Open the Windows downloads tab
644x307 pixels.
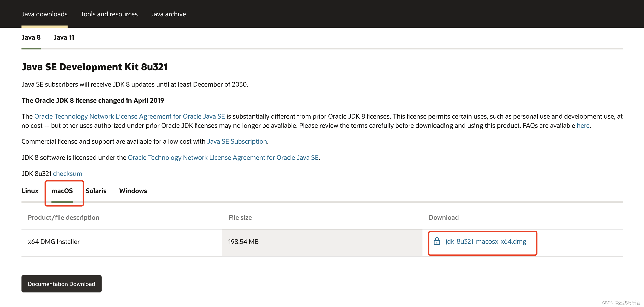tap(133, 191)
